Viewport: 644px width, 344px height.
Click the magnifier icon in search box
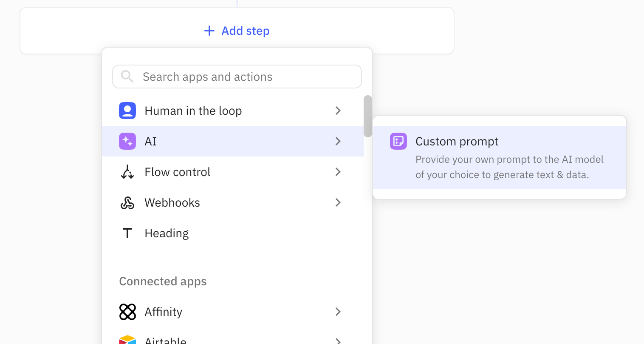coord(127,77)
